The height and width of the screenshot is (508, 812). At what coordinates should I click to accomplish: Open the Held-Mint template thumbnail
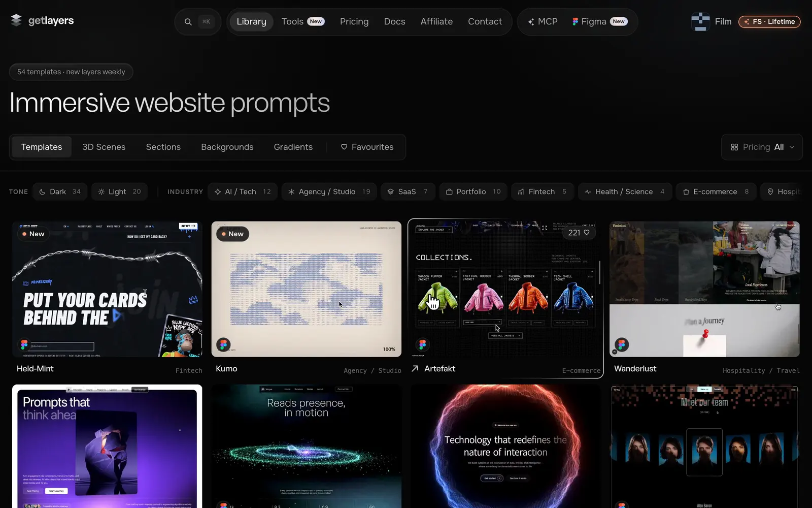click(107, 289)
